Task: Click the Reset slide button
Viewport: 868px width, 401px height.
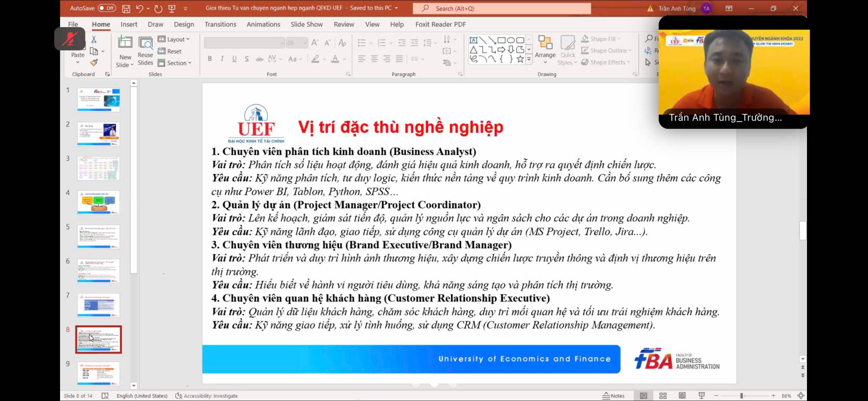Action: [170, 51]
